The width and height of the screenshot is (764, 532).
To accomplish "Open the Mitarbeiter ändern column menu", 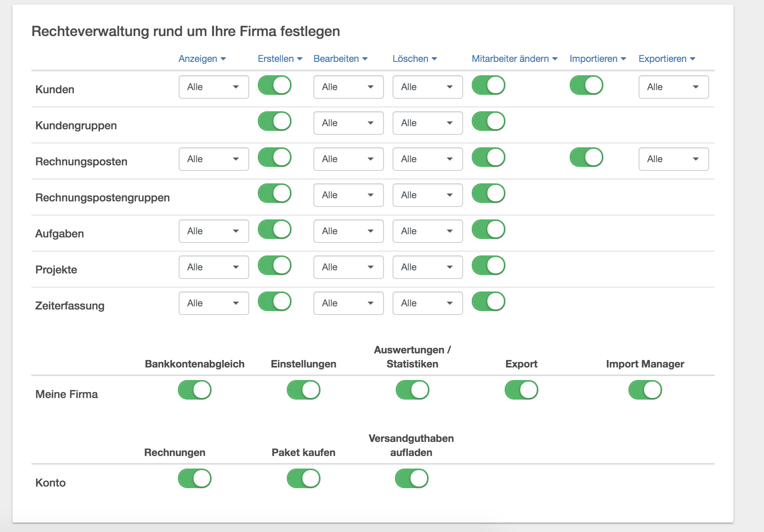I will coord(514,59).
